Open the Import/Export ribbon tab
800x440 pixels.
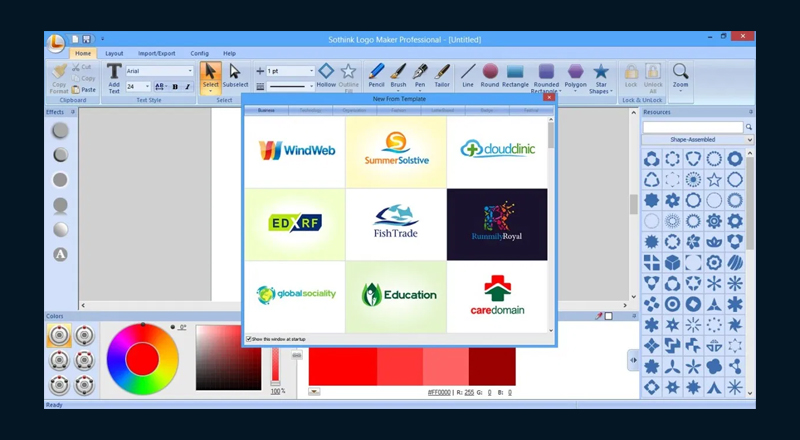pyautogui.click(x=156, y=53)
